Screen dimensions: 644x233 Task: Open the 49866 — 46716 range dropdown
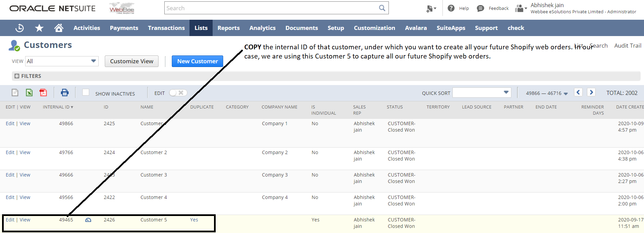pos(547,93)
